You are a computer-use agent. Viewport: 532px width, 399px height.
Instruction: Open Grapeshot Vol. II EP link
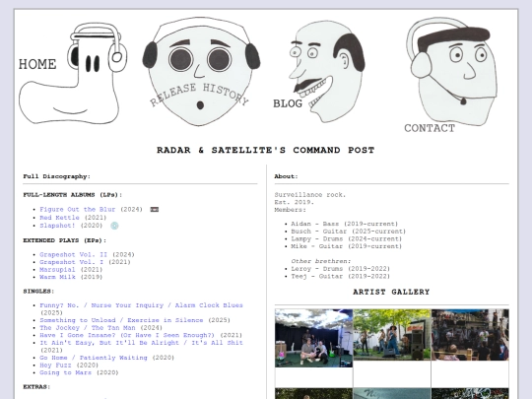(73, 254)
